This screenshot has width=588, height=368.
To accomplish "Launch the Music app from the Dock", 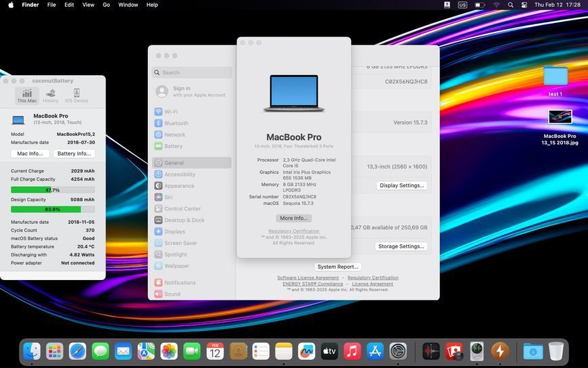I will pos(353,352).
